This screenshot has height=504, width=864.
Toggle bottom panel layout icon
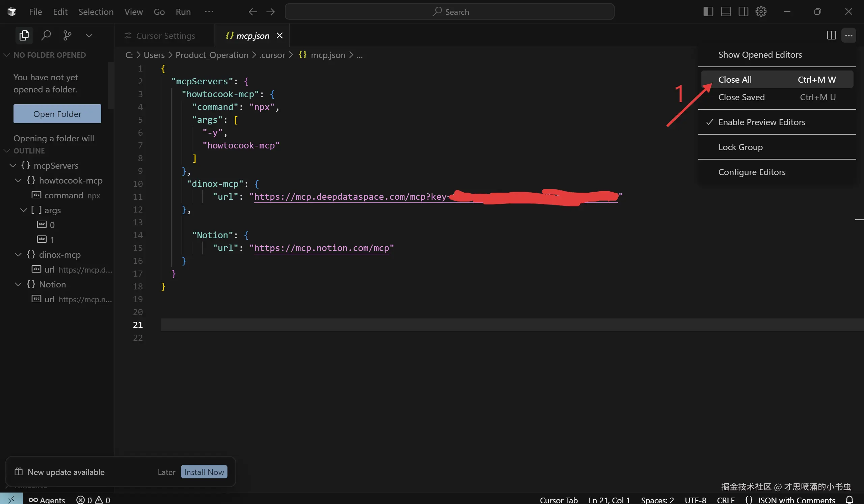pyautogui.click(x=726, y=12)
